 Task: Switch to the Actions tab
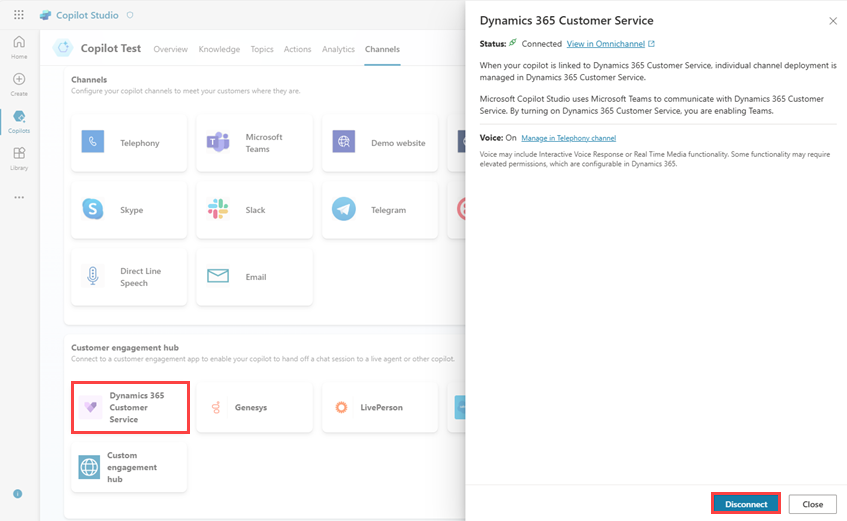(x=298, y=49)
